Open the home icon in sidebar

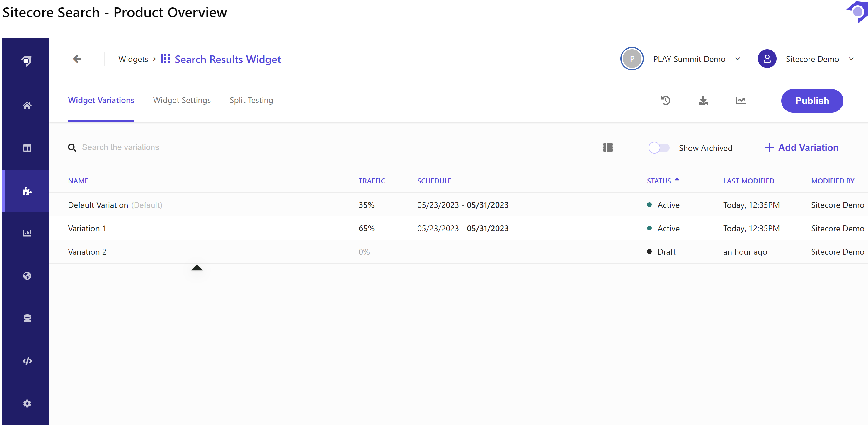[27, 106]
